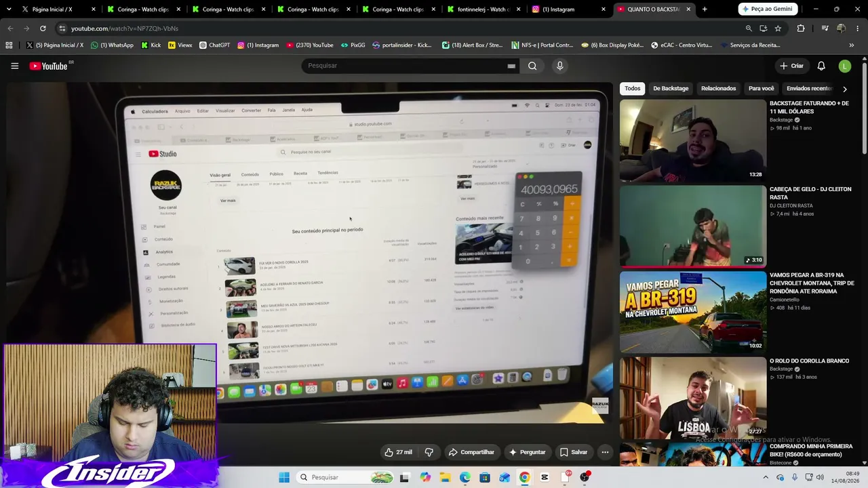Open the account avatar menu
The height and width of the screenshot is (488, 868).
tap(844, 66)
